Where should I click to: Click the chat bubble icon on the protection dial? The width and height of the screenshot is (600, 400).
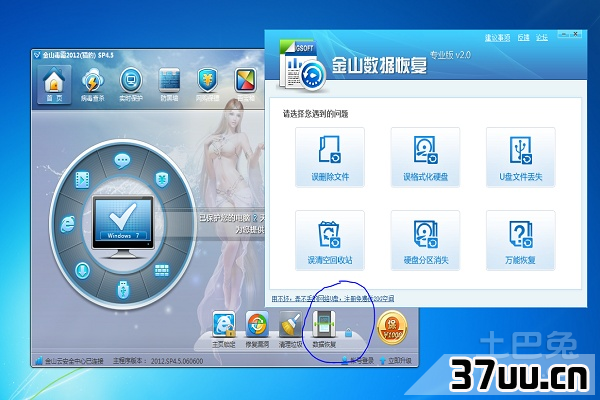tap(122, 160)
